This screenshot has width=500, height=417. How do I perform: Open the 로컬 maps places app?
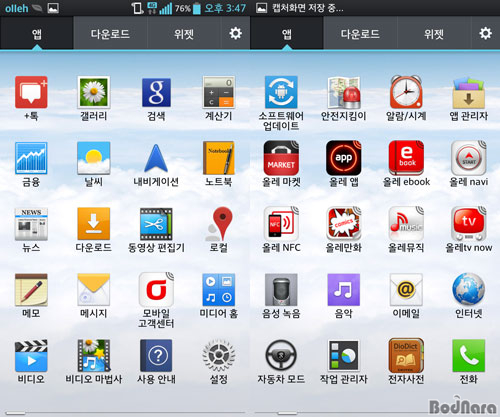click(x=219, y=224)
